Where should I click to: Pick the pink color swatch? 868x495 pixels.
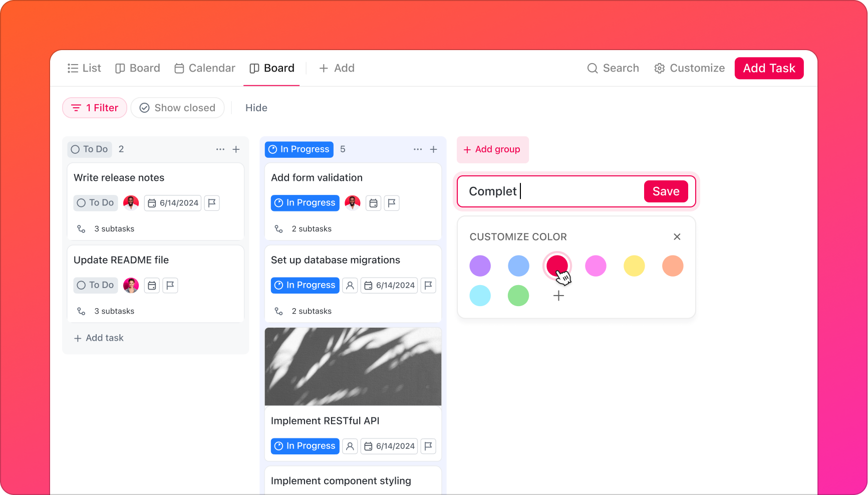point(596,266)
